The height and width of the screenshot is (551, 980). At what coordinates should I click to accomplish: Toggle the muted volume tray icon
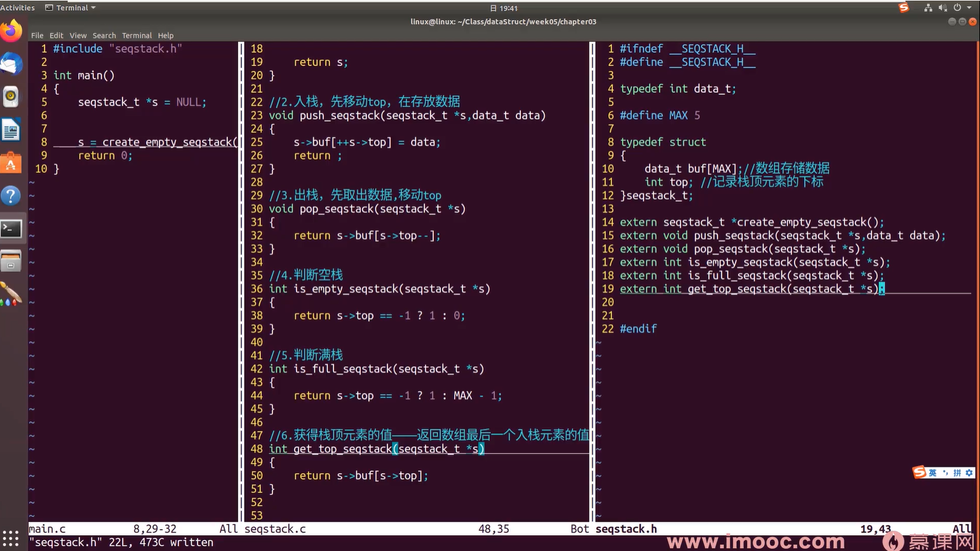(x=943, y=8)
